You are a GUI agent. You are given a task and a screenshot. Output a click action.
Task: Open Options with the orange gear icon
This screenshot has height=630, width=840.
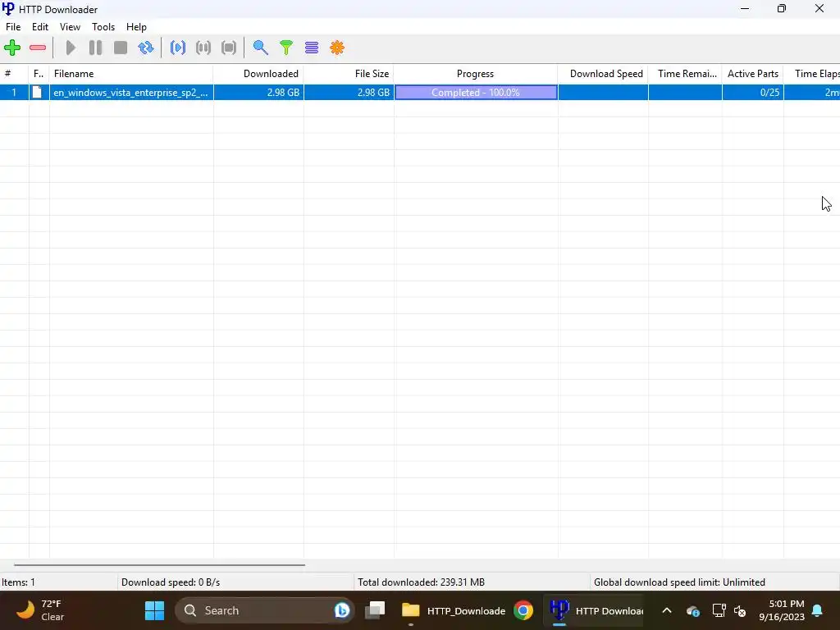[x=337, y=48]
